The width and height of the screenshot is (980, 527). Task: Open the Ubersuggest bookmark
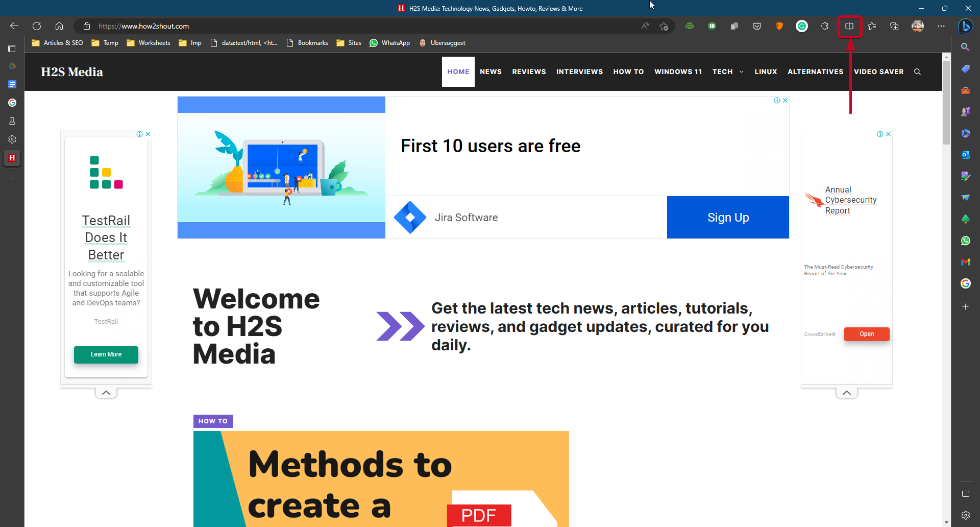pyautogui.click(x=442, y=43)
